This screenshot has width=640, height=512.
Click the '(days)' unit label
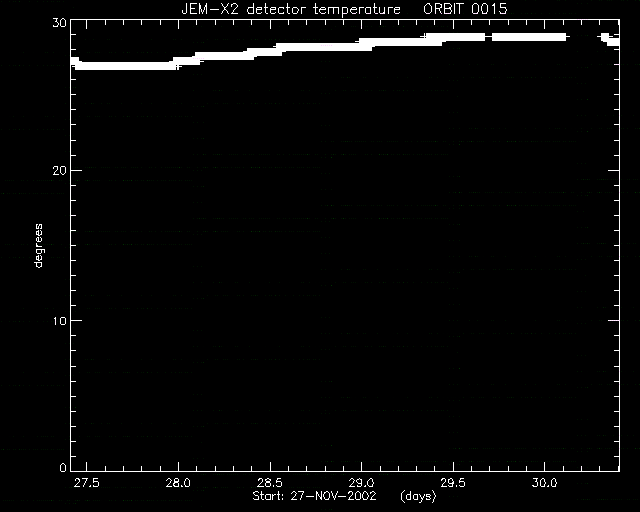tap(418, 496)
